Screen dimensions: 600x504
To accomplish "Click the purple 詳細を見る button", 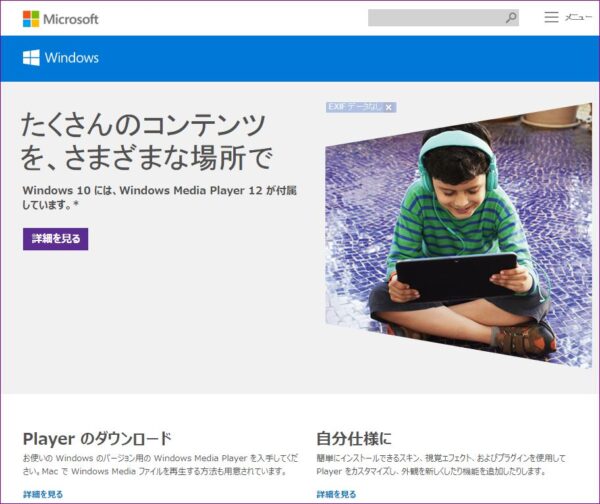I will tap(55, 239).
